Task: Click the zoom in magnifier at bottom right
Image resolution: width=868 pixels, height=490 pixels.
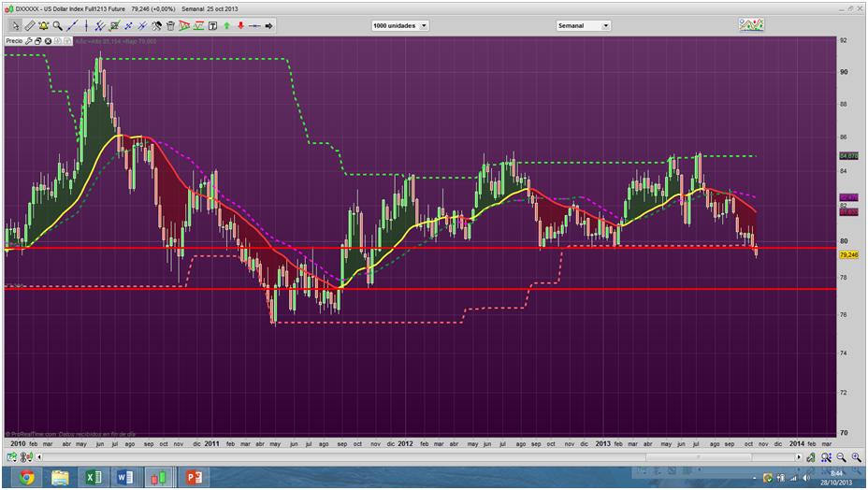Action: [x=856, y=457]
